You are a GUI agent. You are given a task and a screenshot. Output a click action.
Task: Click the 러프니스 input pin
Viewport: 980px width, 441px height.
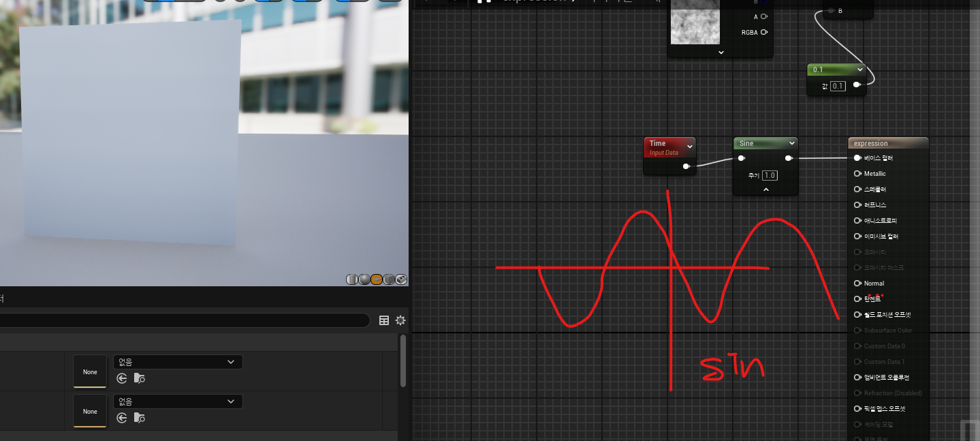857,205
